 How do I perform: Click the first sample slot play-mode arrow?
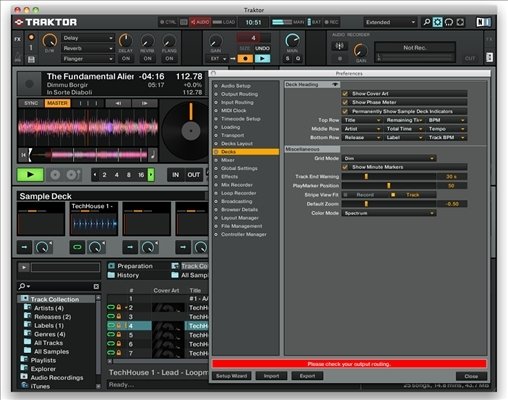[24, 247]
